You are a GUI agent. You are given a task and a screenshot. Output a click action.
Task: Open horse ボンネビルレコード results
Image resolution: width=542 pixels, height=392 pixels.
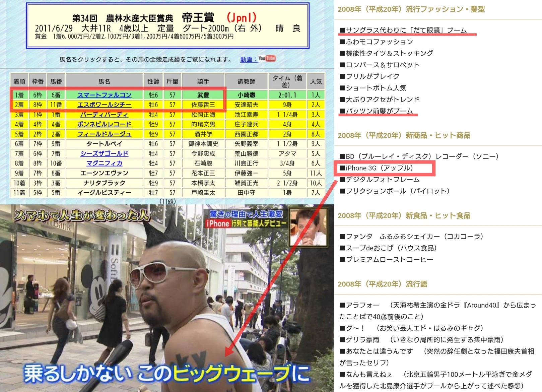tap(104, 124)
